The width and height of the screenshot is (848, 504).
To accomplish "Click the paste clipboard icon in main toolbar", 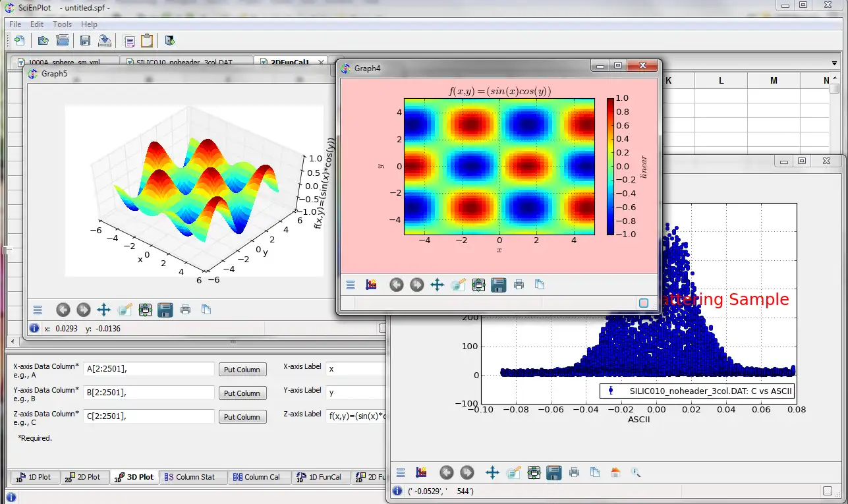I will pos(146,41).
